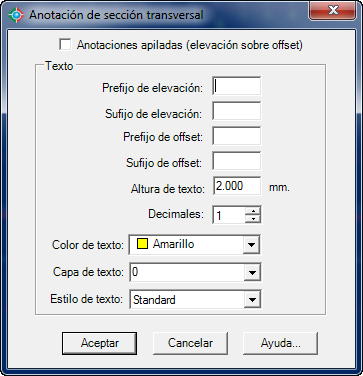Close the Anotación de sección transversal dialog
Image resolution: width=363 pixels, height=376 pixels.
pyautogui.click(x=332, y=11)
